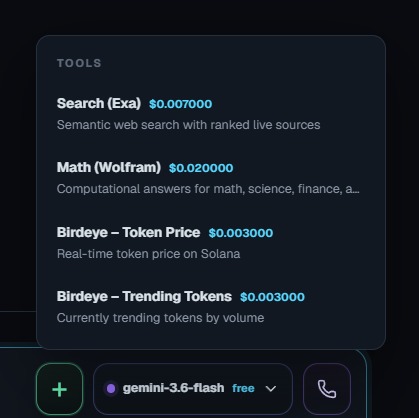Click the free label beside model name

click(243, 388)
